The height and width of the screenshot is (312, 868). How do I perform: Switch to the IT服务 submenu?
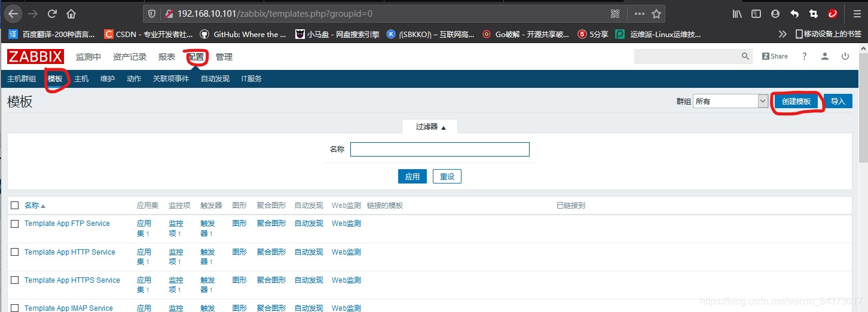point(252,79)
